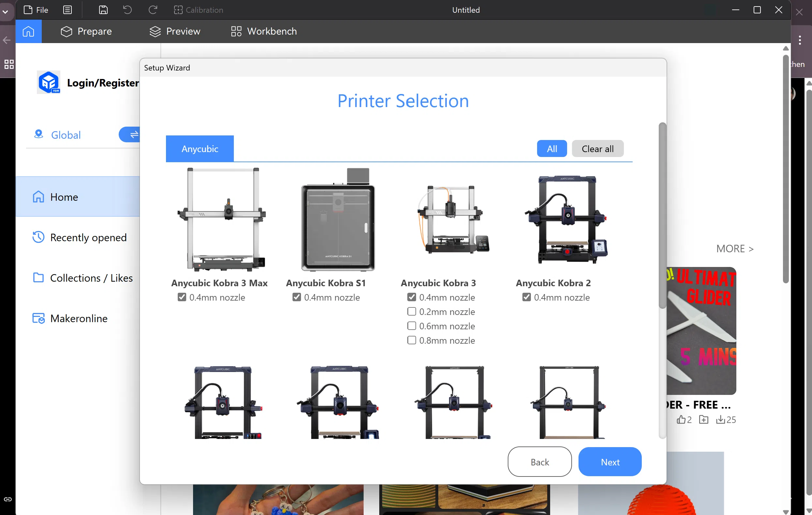Click the Home icon in sidebar
The height and width of the screenshot is (515, 812).
(x=38, y=196)
